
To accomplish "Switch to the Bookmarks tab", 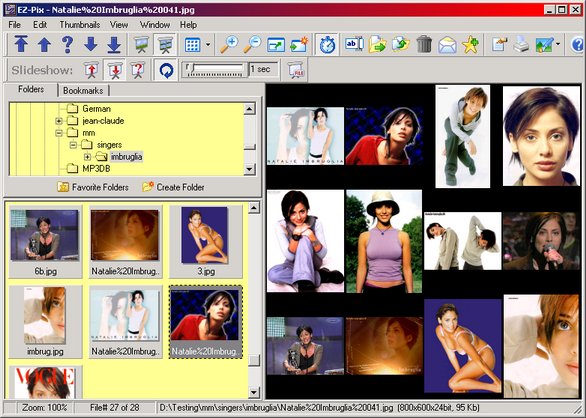I will click(83, 90).
